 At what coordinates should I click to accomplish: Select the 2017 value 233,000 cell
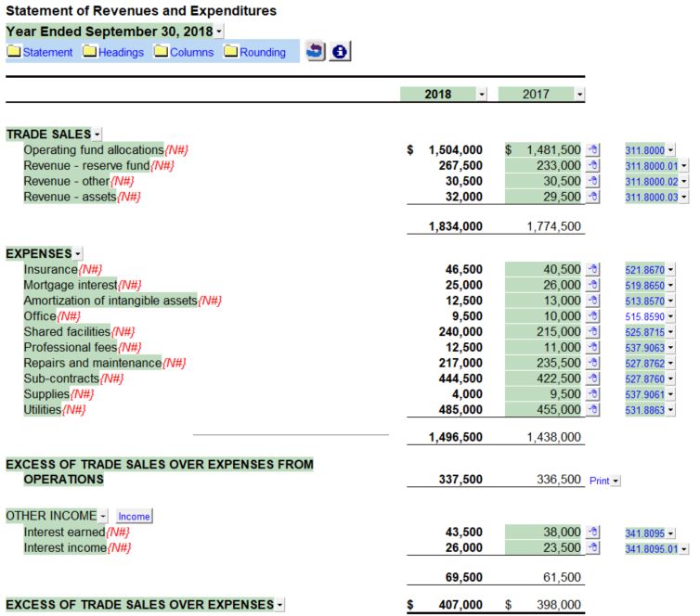coord(543,165)
